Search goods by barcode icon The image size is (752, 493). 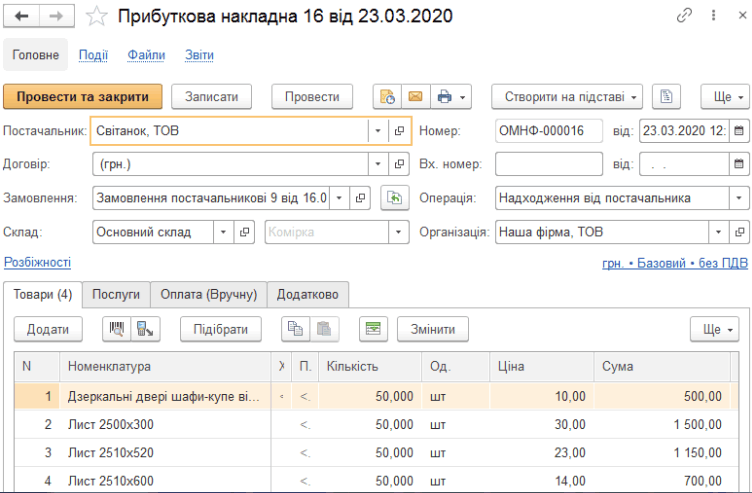click(x=117, y=329)
